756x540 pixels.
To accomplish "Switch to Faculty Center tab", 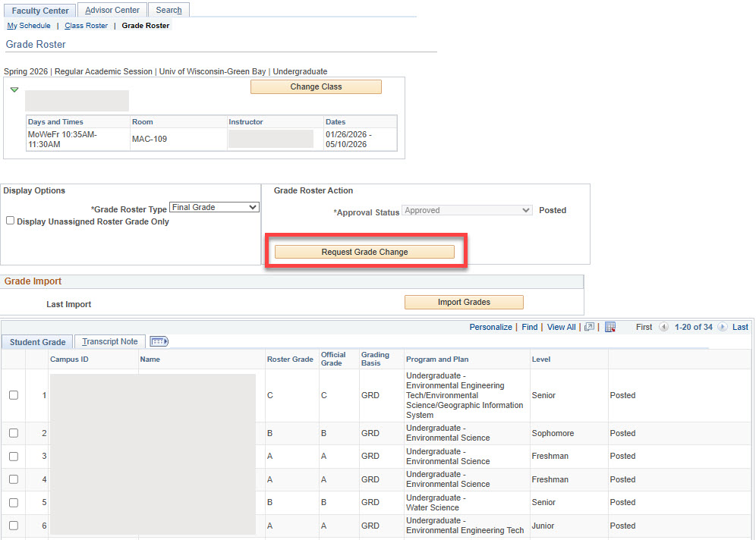I will pyautogui.click(x=40, y=10).
